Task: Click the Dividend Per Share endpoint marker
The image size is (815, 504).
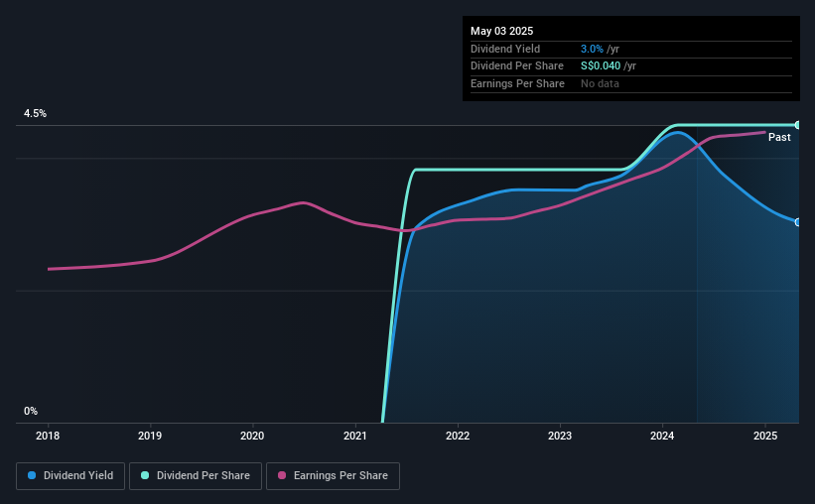Action: pos(798,125)
